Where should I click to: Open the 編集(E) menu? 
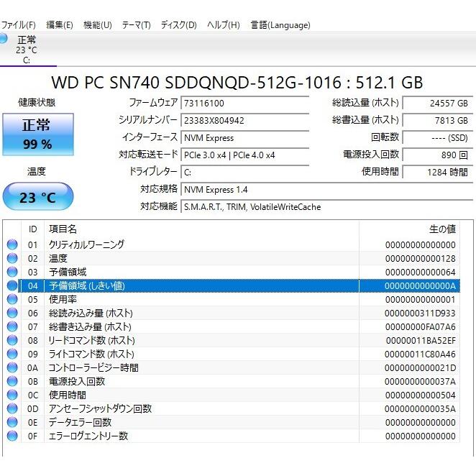coord(60,25)
